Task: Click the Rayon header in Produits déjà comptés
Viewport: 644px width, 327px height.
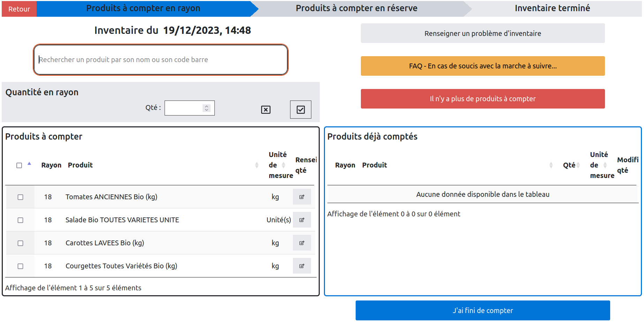Action: 345,165
